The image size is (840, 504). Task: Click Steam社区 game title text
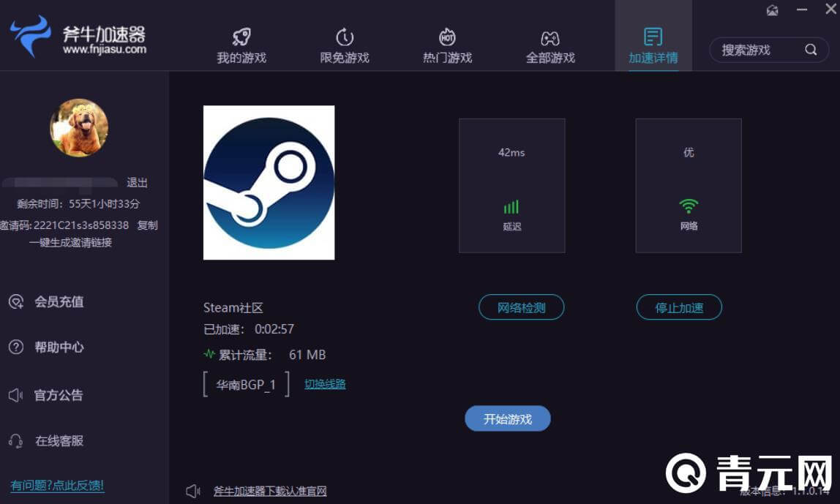(233, 307)
